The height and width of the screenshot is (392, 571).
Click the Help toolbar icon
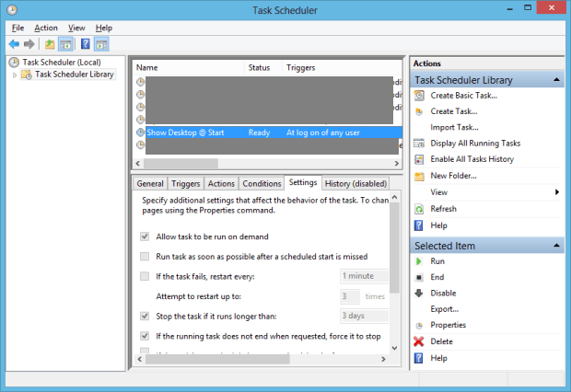coord(86,44)
